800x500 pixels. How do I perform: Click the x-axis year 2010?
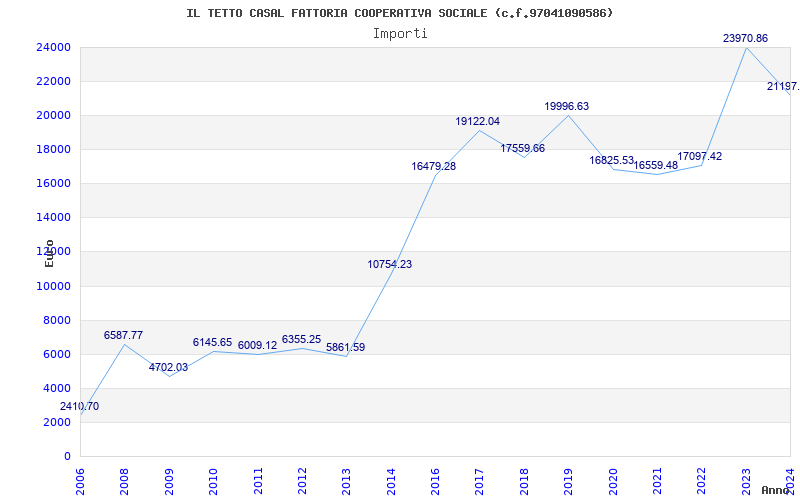(x=213, y=481)
